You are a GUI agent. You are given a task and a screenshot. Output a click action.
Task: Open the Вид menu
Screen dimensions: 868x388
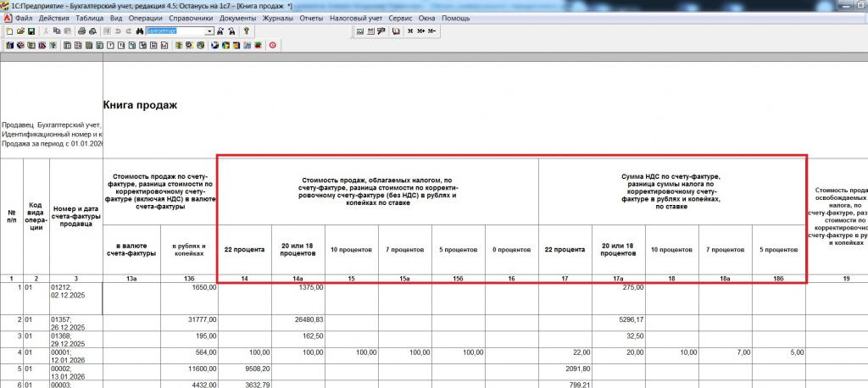tap(116, 19)
